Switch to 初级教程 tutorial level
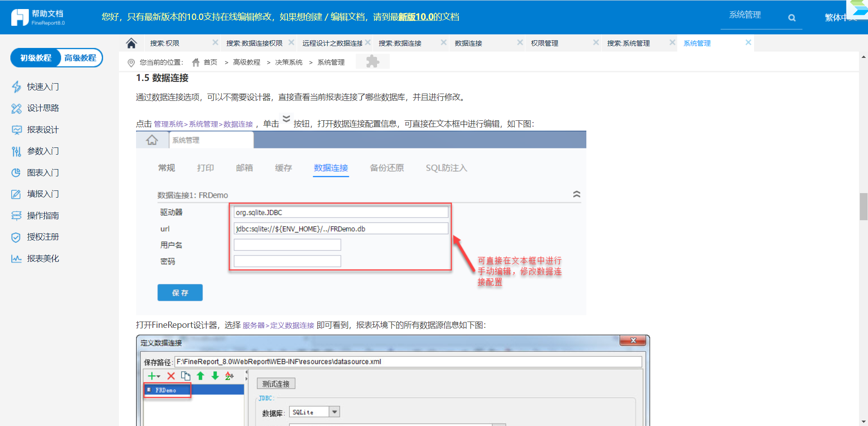 coord(35,58)
